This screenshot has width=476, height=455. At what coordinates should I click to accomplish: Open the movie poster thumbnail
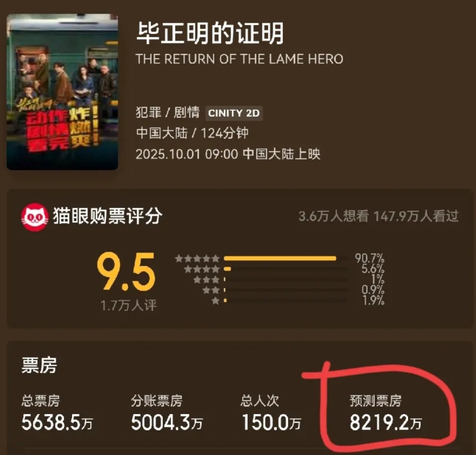tap(62, 92)
